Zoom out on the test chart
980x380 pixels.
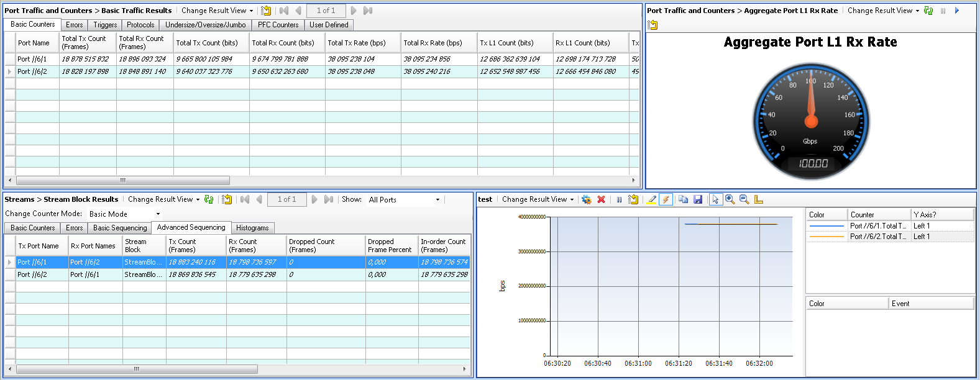(x=744, y=199)
